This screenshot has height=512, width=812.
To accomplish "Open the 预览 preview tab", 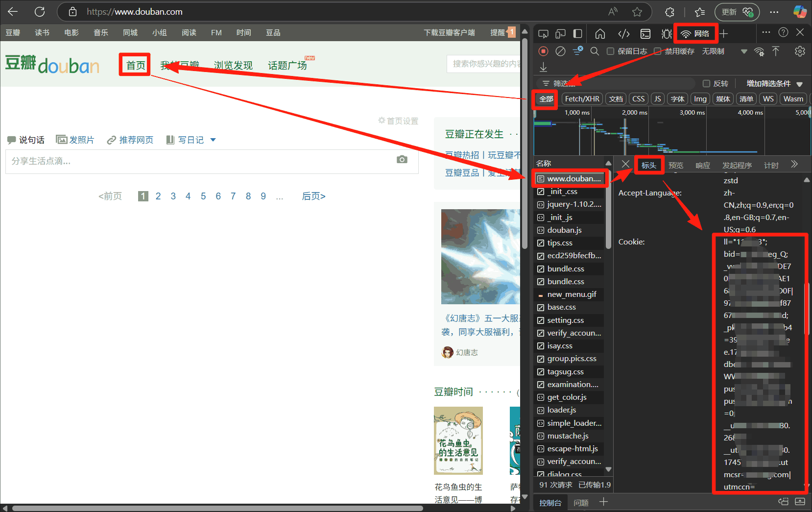I will [x=676, y=166].
